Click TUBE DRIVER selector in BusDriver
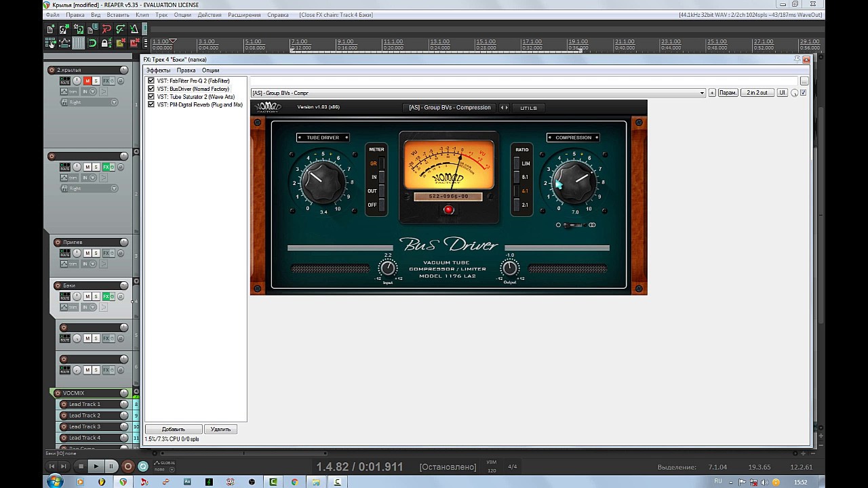 pos(323,138)
